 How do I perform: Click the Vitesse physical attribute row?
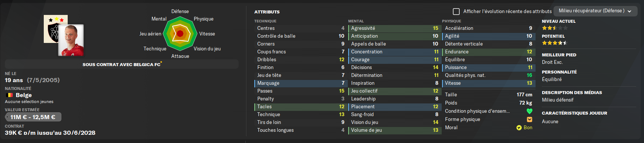[x=488, y=83]
